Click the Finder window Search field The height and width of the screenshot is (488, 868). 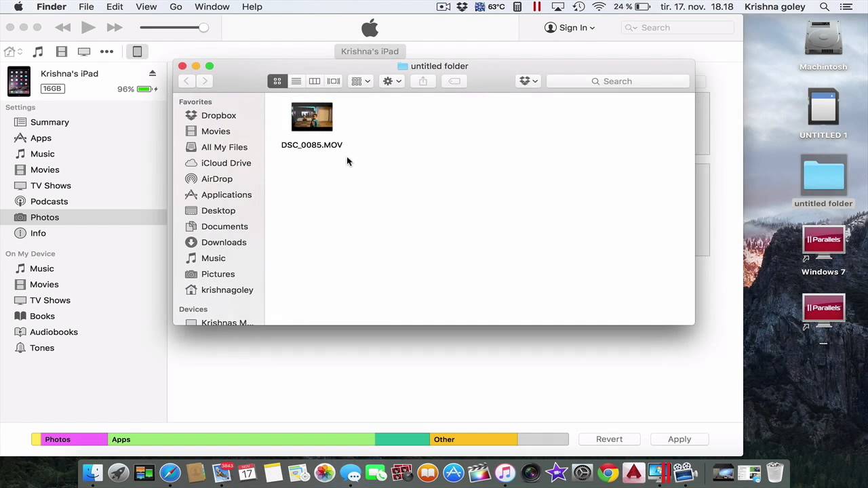pyautogui.click(x=618, y=81)
